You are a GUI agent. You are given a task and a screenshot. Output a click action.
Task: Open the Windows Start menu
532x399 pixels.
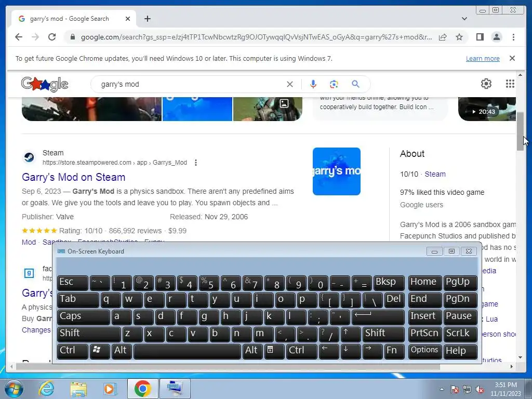point(14,389)
